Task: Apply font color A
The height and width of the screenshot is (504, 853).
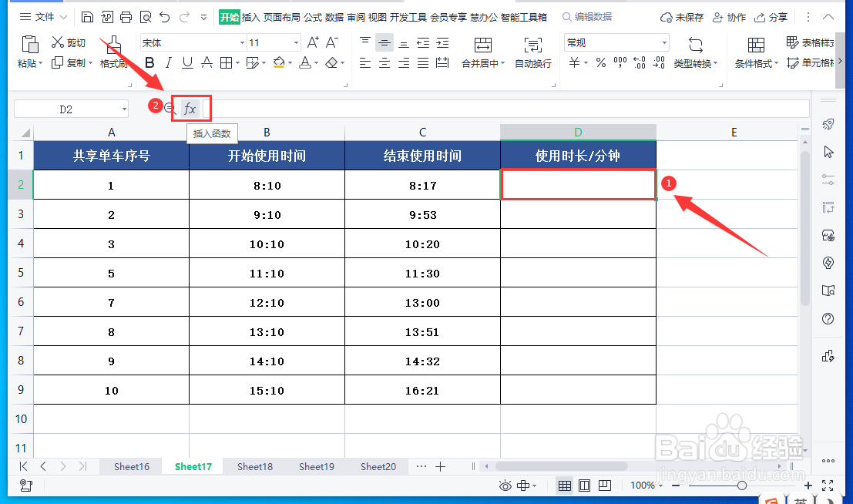Action: (x=305, y=63)
